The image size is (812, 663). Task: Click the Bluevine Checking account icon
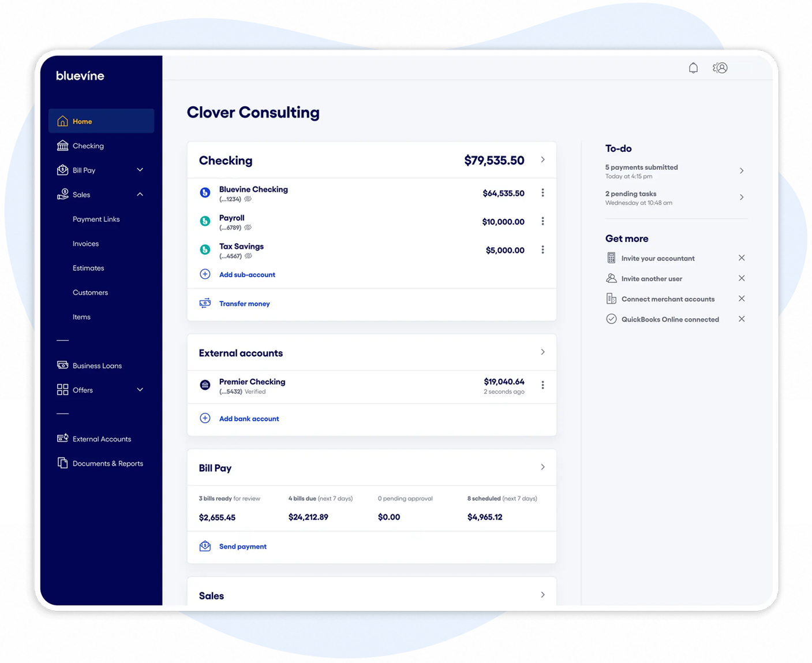205,193
